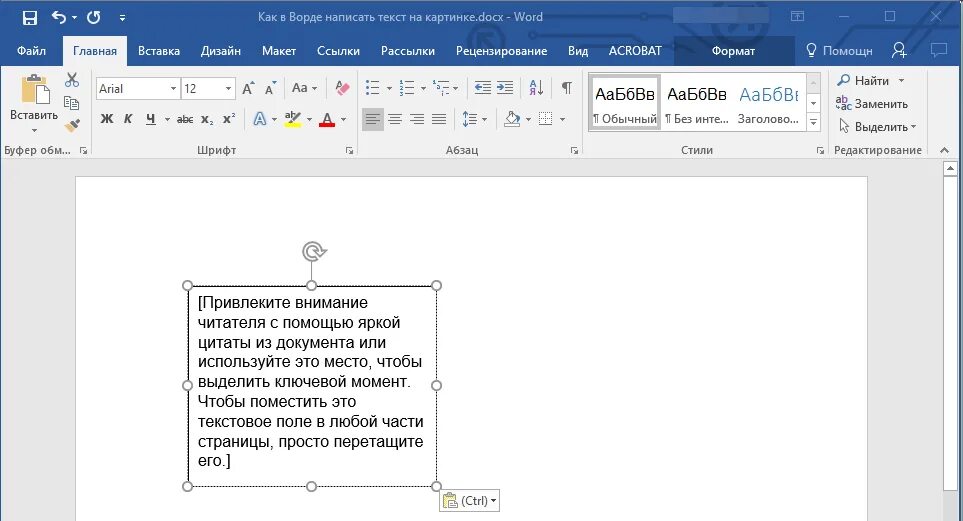Increase paragraph indent

coord(505,88)
